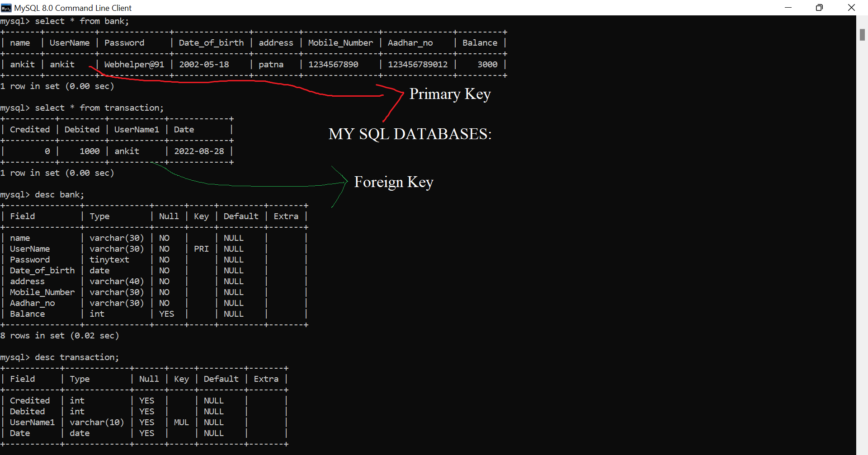This screenshot has height=455, width=868.
Task: Select the MY SQL DATABASES heading
Action: 410,134
